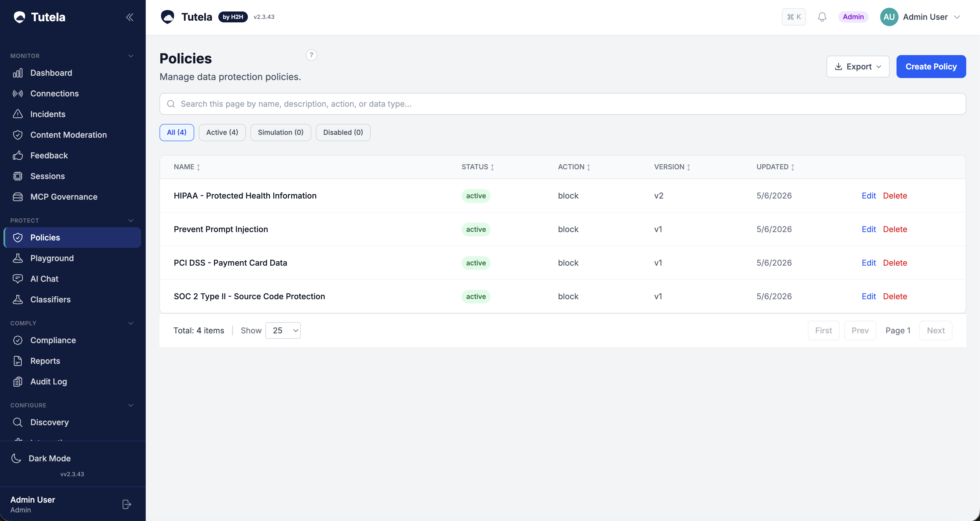The image size is (980, 521).
Task: Open Playground in the sidebar
Action: pos(72,258)
